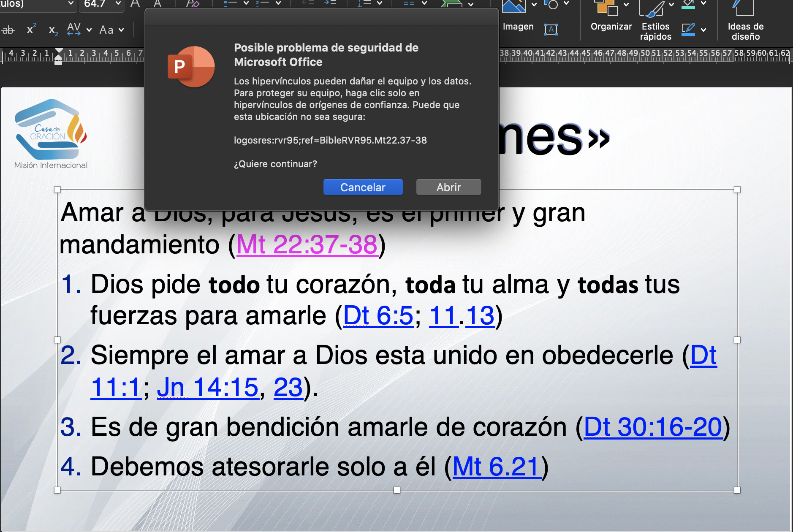This screenshot has width=793, height=532.
Task: Click the right-middle handle of the text box
Action: pyautogui.click(x=737, y=340)
